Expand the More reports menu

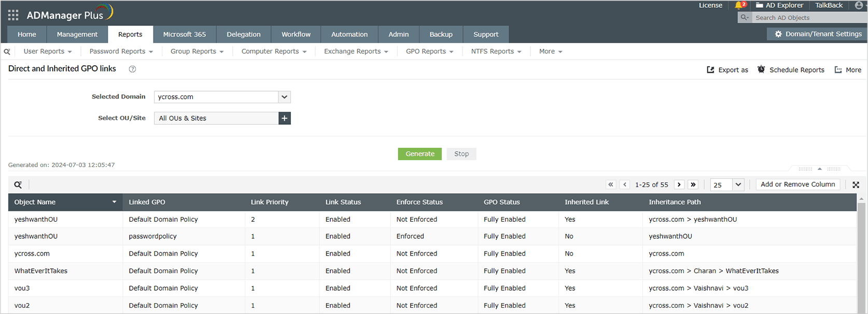tap(551, 51)
